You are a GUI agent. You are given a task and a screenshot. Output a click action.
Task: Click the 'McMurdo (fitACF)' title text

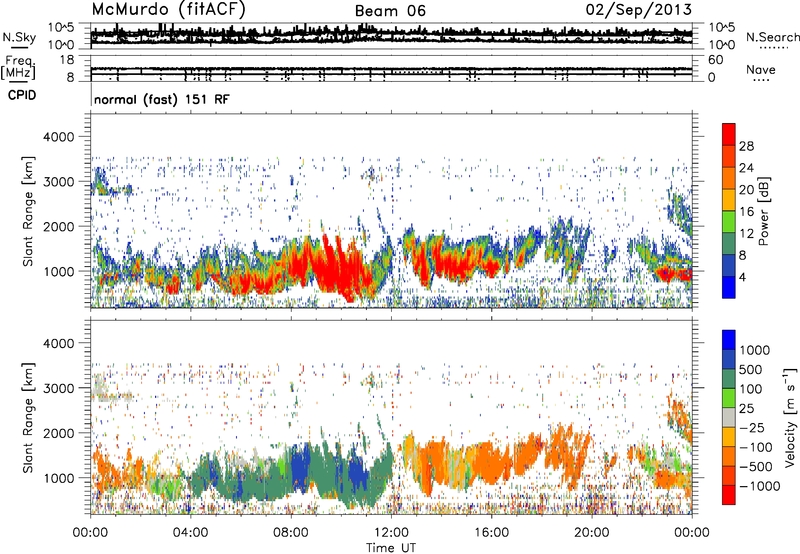coord(168,10)
